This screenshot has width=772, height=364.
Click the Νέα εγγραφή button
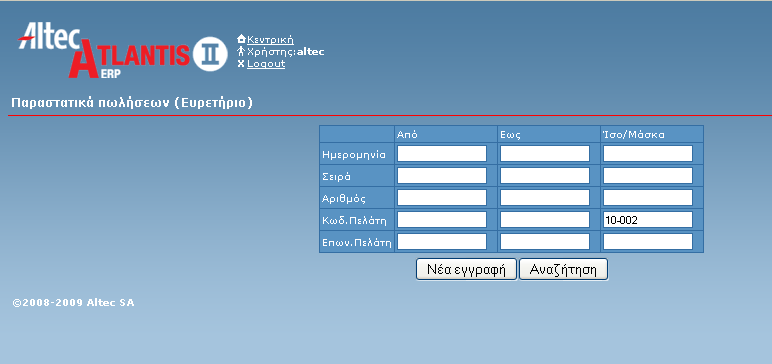point(466,269)
